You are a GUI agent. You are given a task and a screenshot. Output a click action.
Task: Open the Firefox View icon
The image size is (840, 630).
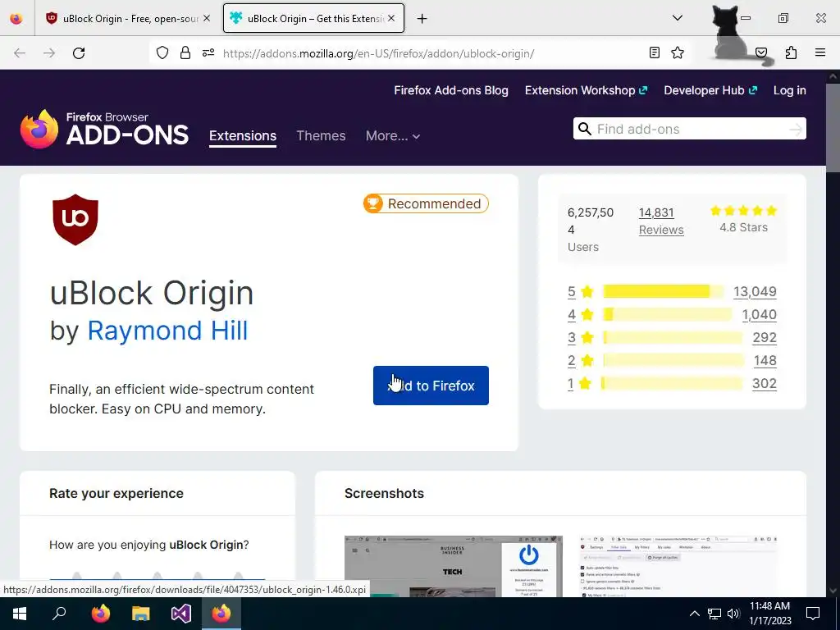coord(16,19)
